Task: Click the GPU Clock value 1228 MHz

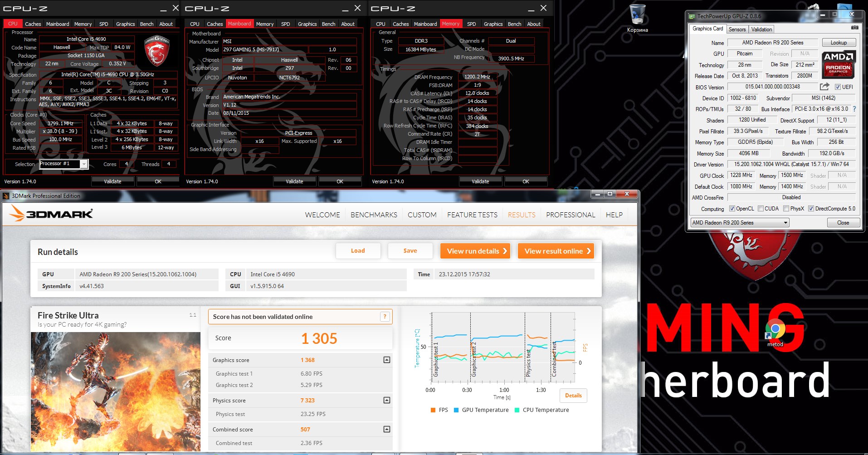Action: [x=741, y=175]
